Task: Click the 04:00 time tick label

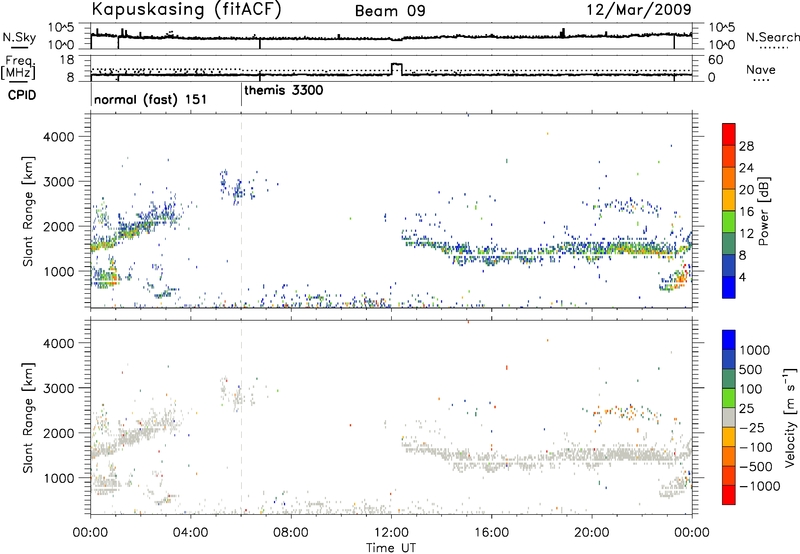Action: pos(190,533)
